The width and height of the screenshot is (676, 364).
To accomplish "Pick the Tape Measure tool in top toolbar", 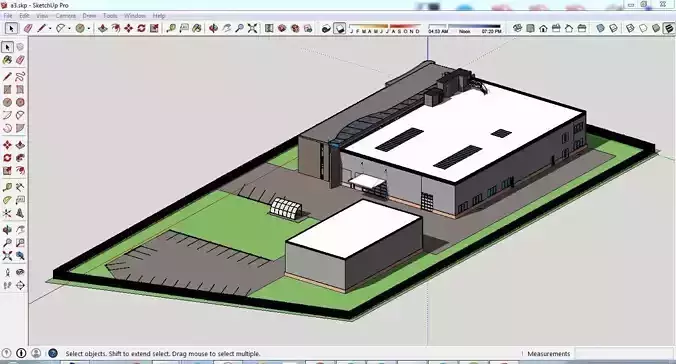I will point(171,28).
